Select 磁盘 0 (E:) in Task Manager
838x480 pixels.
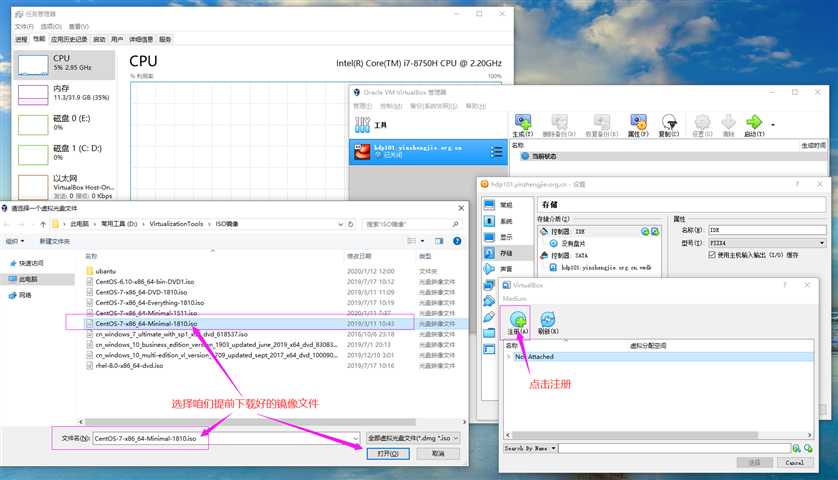point(65,124)
